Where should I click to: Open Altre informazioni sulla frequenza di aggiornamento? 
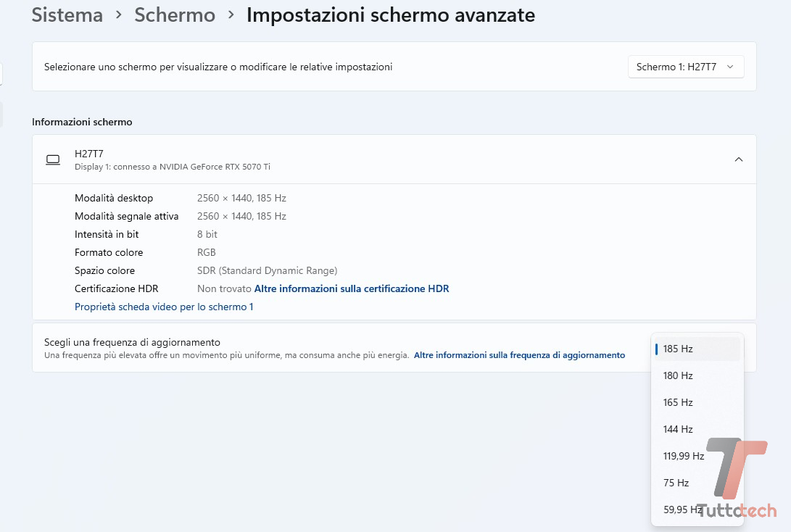[519, 355]
